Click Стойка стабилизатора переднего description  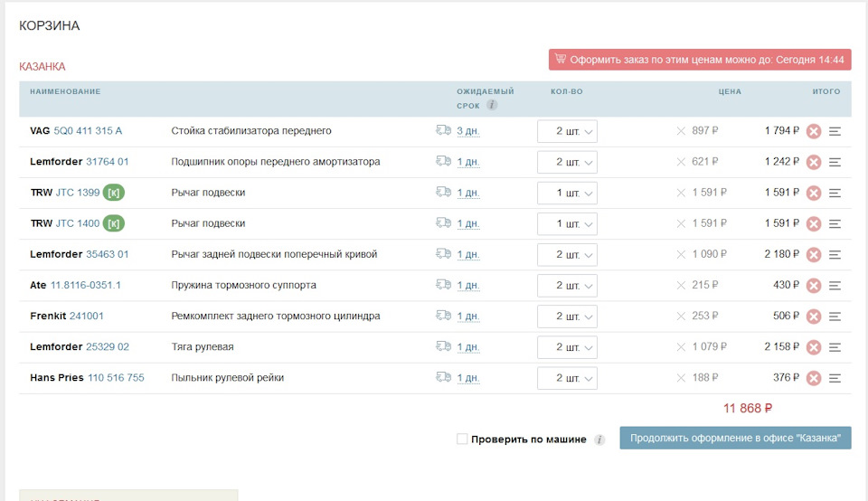pos(251,130)
